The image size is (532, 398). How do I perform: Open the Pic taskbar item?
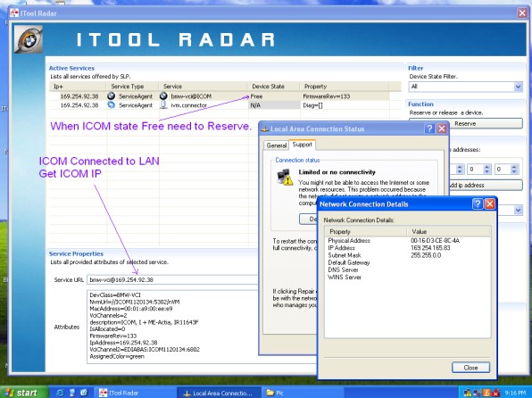[275, 393]
